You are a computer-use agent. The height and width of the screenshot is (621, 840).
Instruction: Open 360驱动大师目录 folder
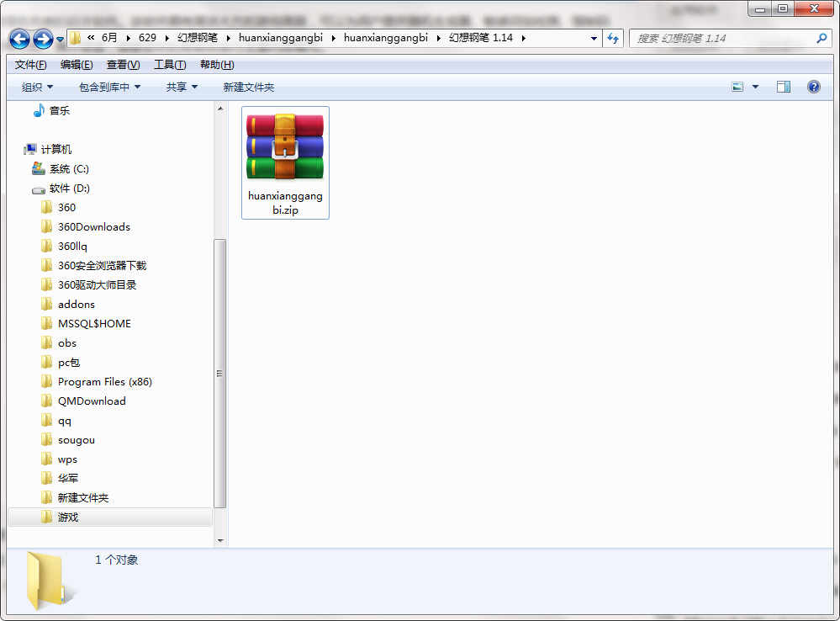(x=97, y=284)
